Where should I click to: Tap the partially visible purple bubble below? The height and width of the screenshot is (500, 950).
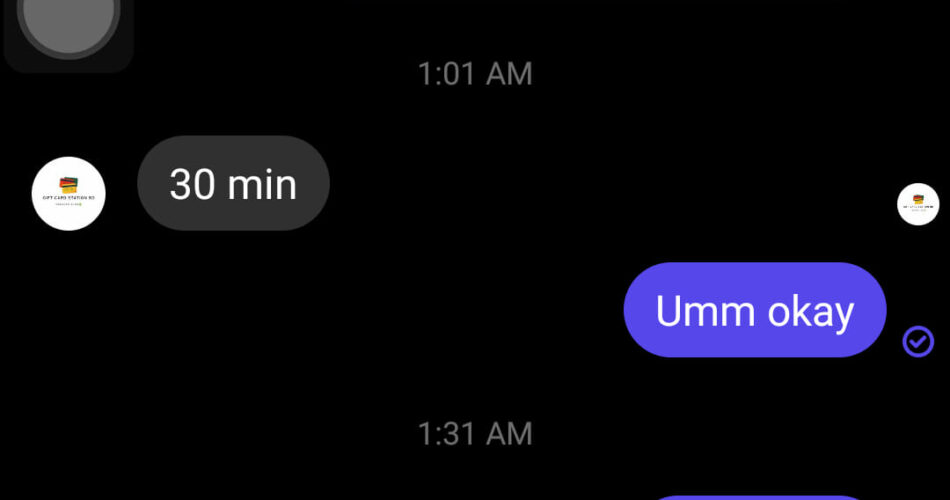[x=757, y=498]
